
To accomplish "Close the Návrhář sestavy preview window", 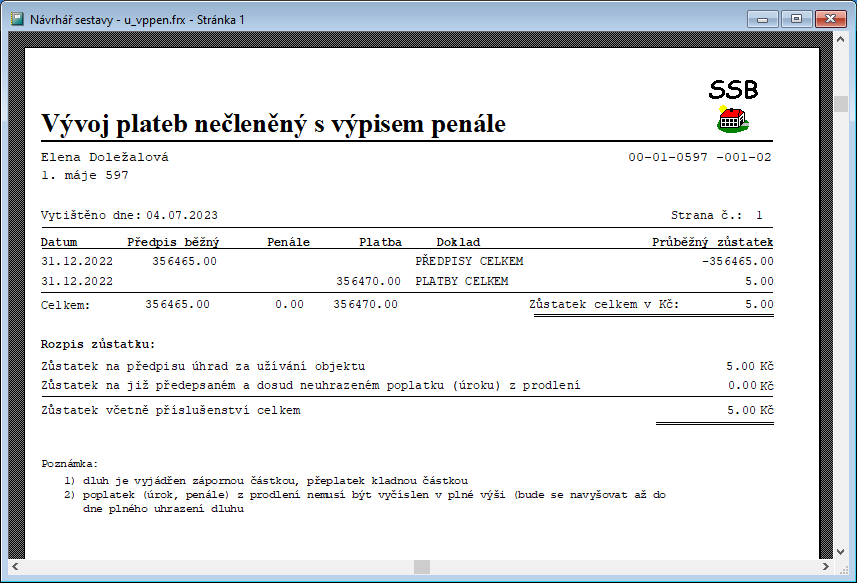I will (828, 18).
